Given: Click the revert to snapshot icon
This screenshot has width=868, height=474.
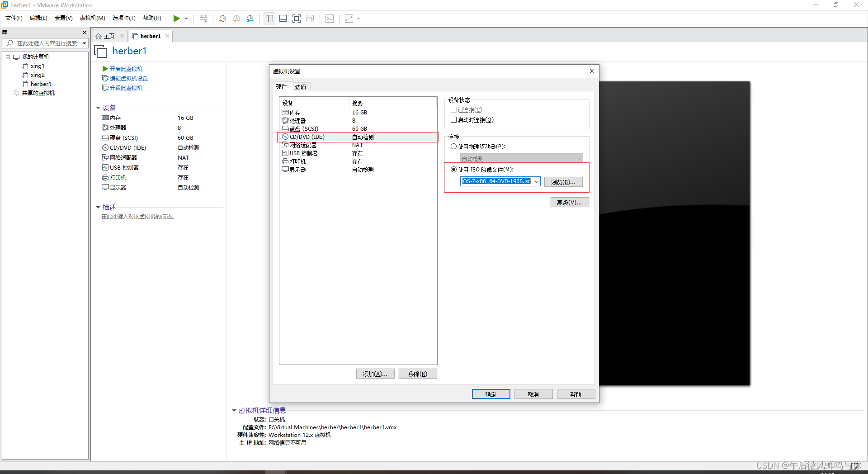Looking at the screenshot, I should tap(236, 19).
